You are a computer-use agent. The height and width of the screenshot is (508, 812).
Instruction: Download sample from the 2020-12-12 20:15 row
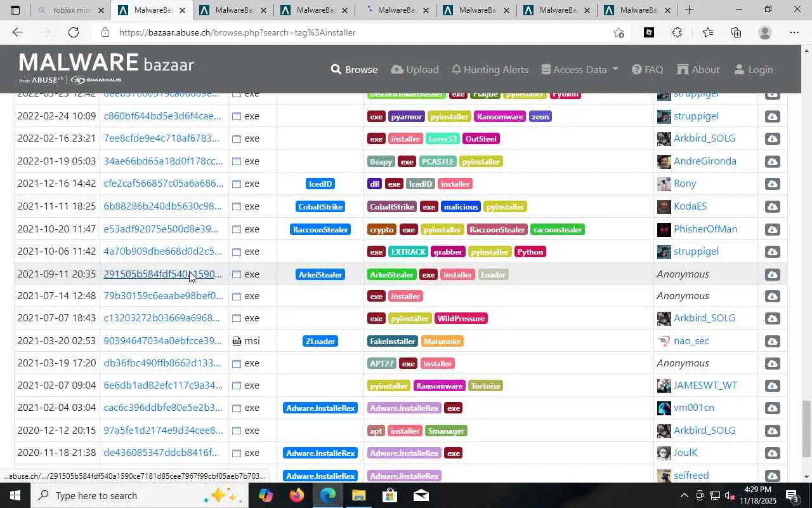(x=772, y=431)
